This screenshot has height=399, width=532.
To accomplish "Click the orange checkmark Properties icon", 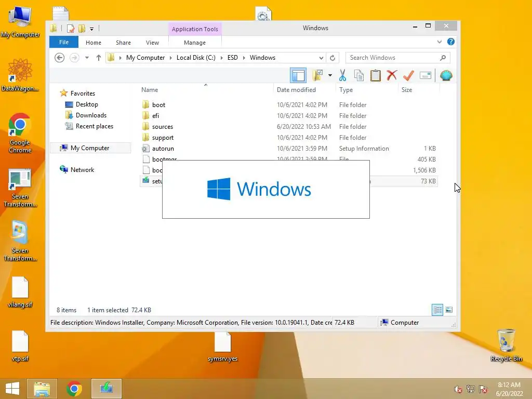I will pyautogui.click(x=408, y=75).
